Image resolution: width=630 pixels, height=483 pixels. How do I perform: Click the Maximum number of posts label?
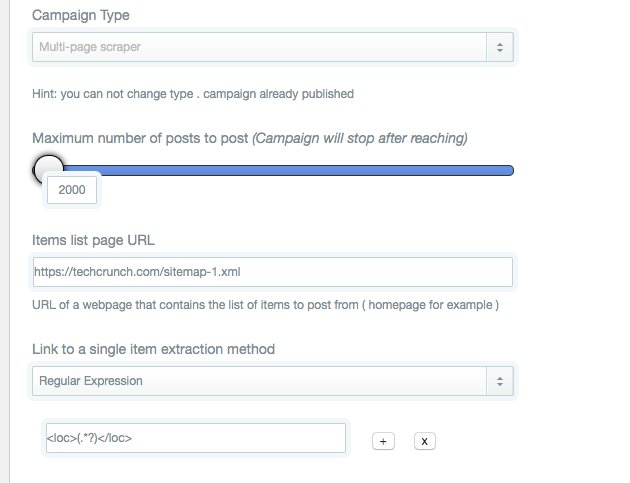pyautogui.click(x=140, y=138)
